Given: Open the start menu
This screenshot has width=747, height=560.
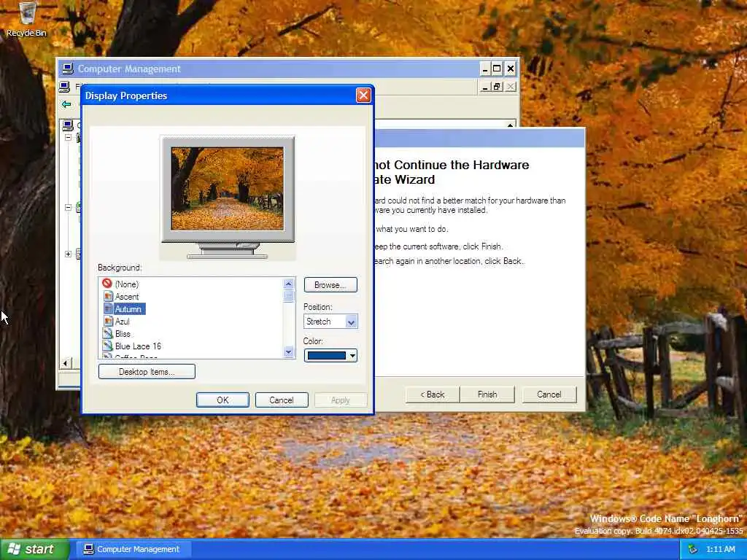Looking at the screenshot, I should pyautogui.click(x=34, y=549).
